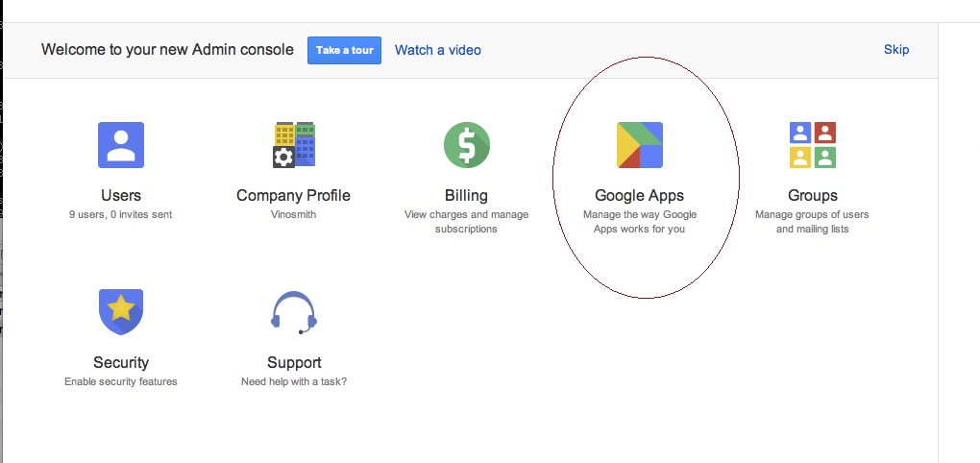Image resolution: width=980 pixels, height=463 pixels.
Task: Skip the welcome banner
Action: (896, 49)
